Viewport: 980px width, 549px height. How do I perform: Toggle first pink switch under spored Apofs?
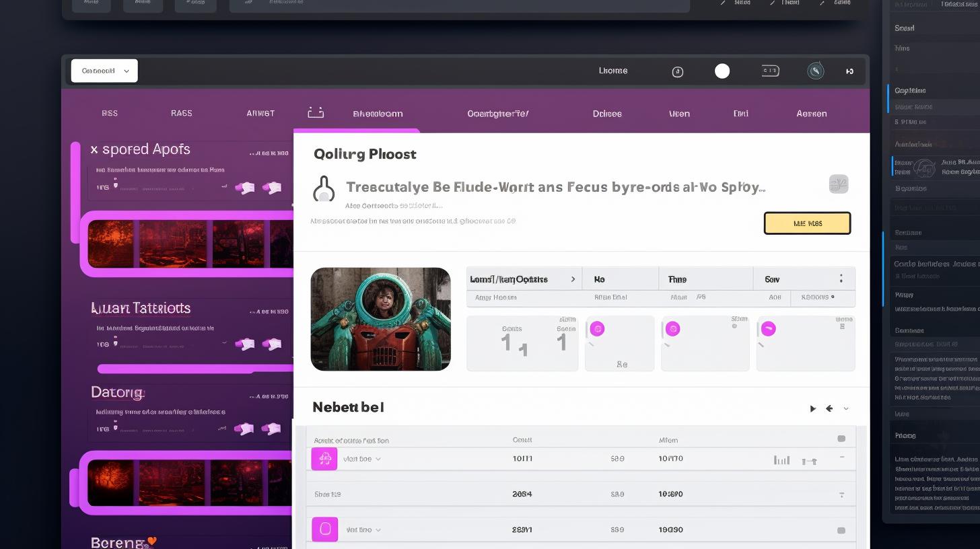pyautogui.click(x=245, y=188)
